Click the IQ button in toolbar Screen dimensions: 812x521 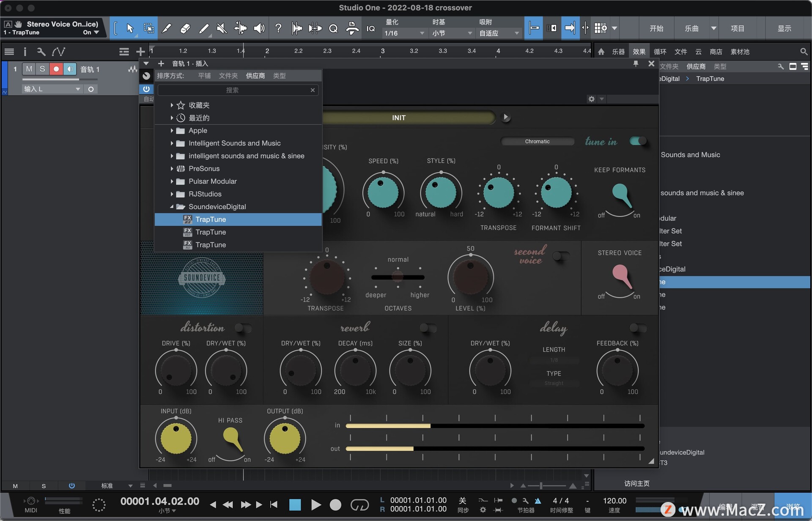(370, 28)
